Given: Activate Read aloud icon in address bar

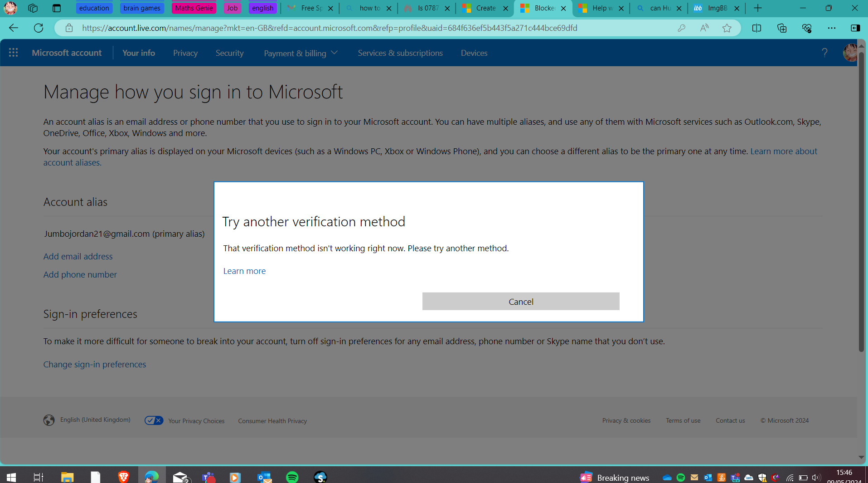Looking at the screenshot, I should pos(704,28).
